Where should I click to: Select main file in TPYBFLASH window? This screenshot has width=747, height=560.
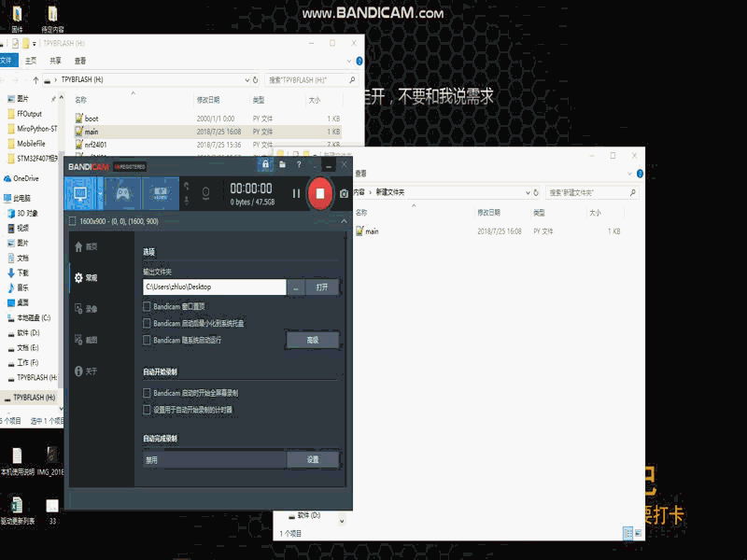[207, 132]
